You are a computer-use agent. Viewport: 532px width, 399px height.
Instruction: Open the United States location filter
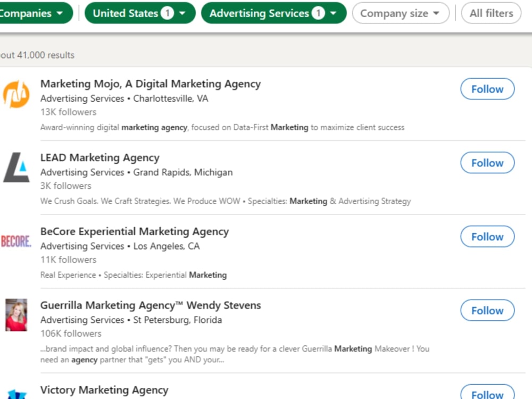pos(140,13)
